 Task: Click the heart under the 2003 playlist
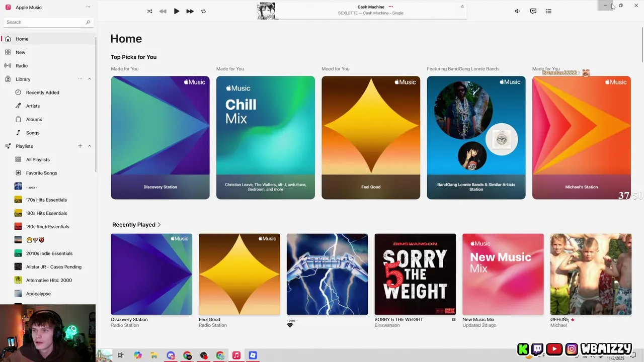(x=290, y=325)
